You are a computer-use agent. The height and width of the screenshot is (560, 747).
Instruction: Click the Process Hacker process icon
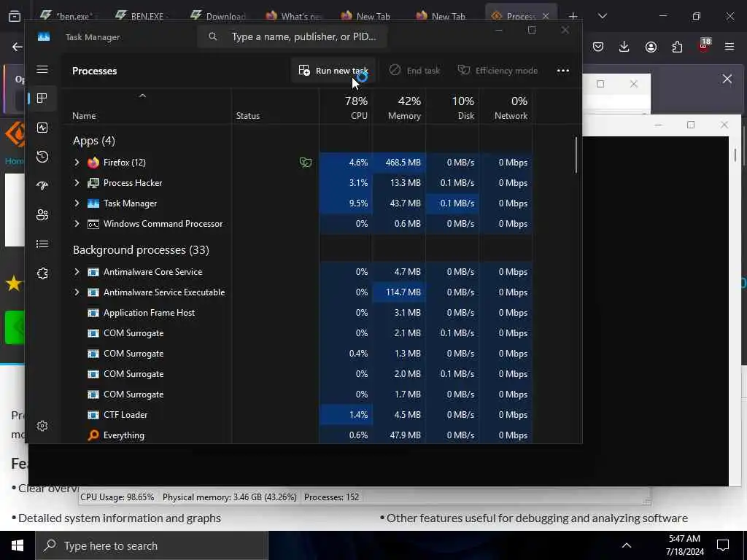click(93, 183)
